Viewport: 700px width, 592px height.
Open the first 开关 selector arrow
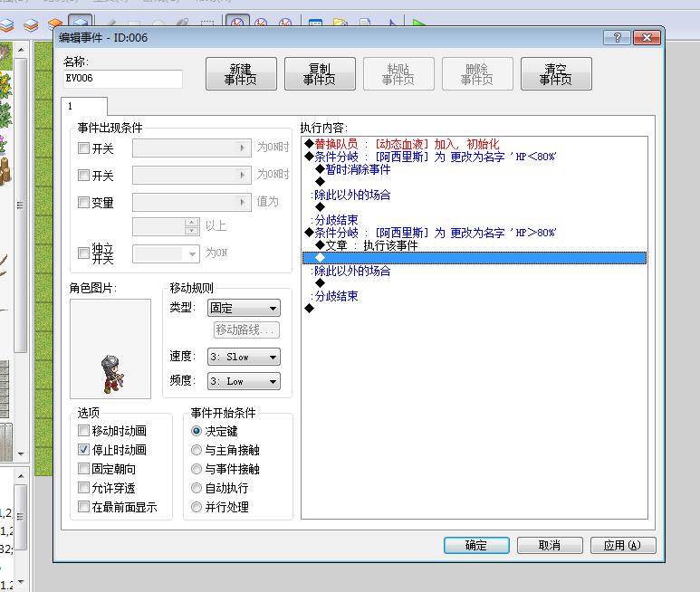[x=243, y=148]
